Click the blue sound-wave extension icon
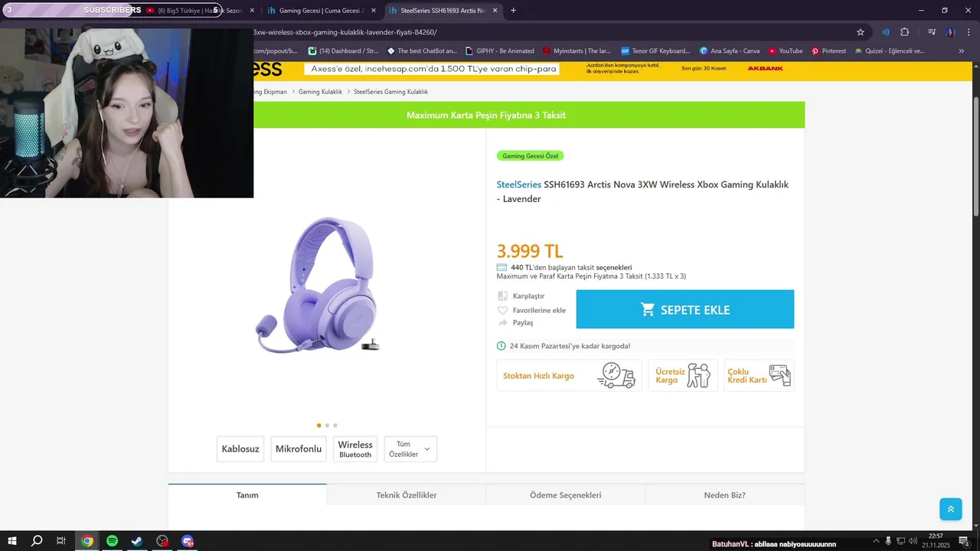980x551 pixels. pyautogui.click(x=886, y=32)
